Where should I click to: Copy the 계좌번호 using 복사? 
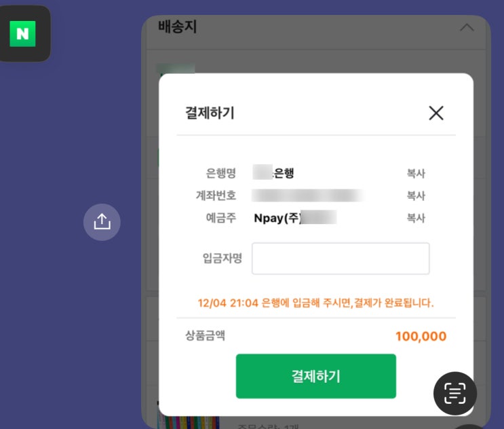(x=416, y=196)
